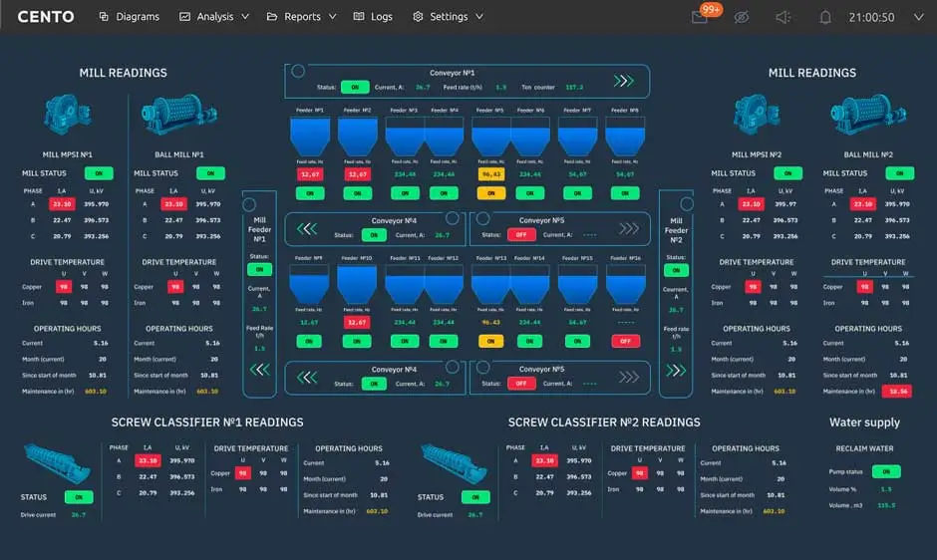The image size is (937, 560).
Task: Toggle upper Conveyor №5 OFF status
Action: click(521, 235)
